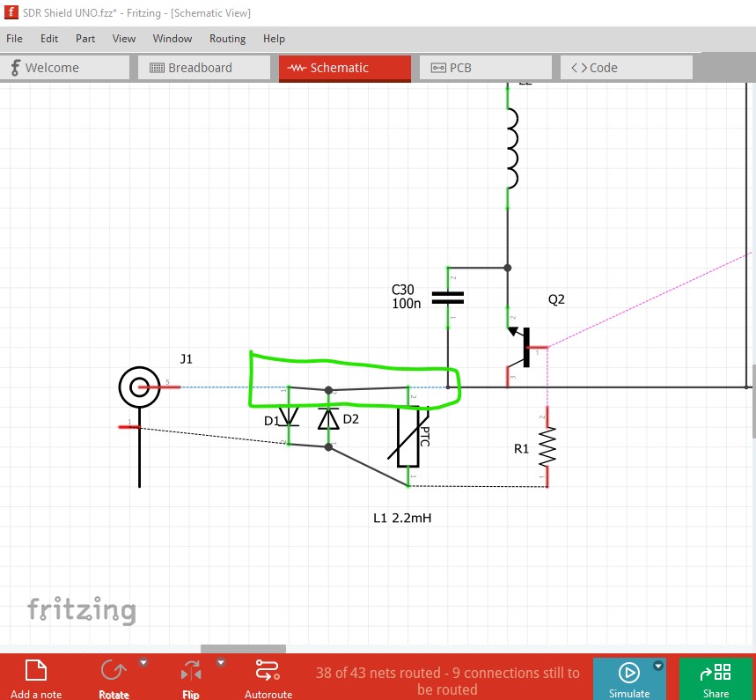The width and height of the screenshot is (756, 700).
Task: Switch to the PCB tab
Action: coord(486,68)
